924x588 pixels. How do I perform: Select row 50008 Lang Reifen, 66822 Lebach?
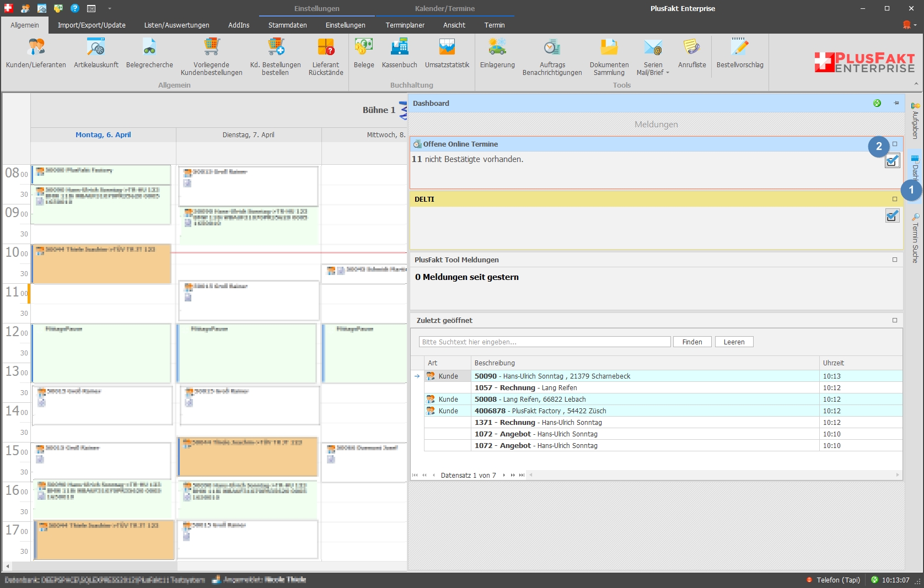(x=663, y=399)
